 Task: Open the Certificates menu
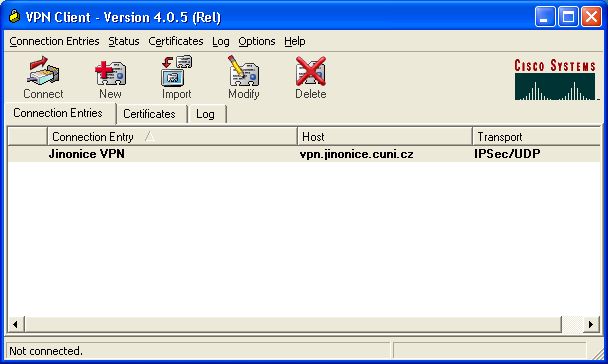pos(176,41)
